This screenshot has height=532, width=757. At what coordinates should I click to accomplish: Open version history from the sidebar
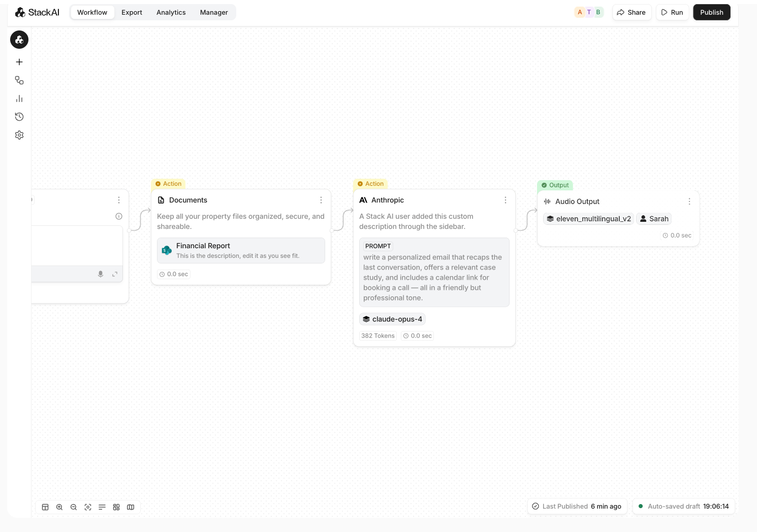tap(19, 117)
